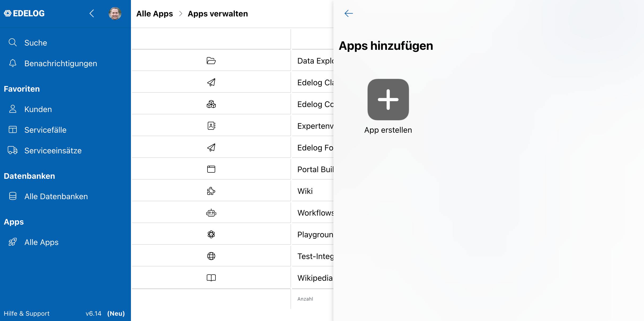Click the Alle Datenbanken database icon
The height and width of the screenshot is (321, 644).
tap(13, 196)
